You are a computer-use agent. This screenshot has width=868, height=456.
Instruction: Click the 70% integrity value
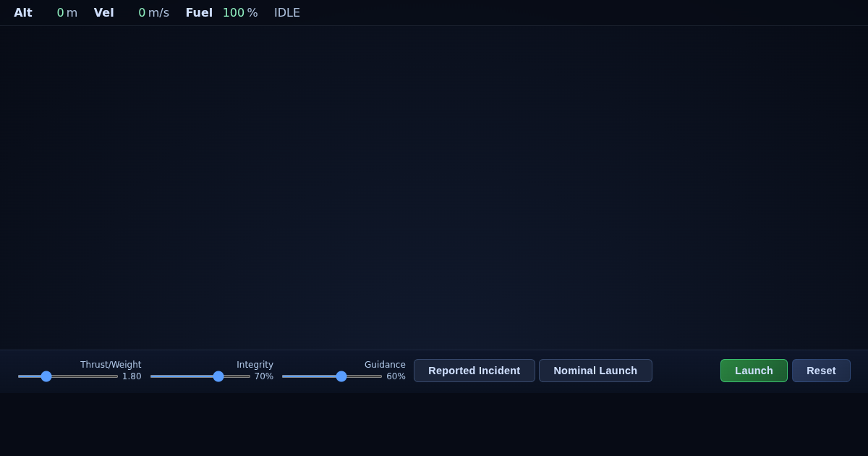264,376
